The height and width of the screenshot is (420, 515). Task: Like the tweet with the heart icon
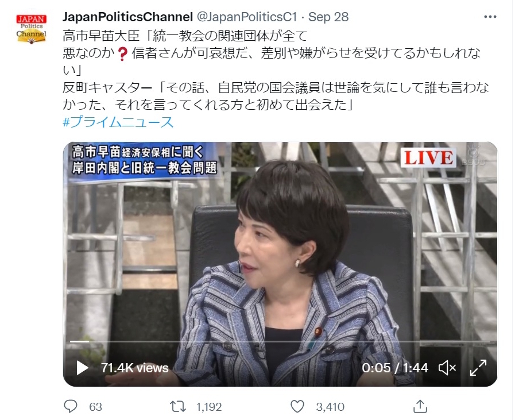297,407
